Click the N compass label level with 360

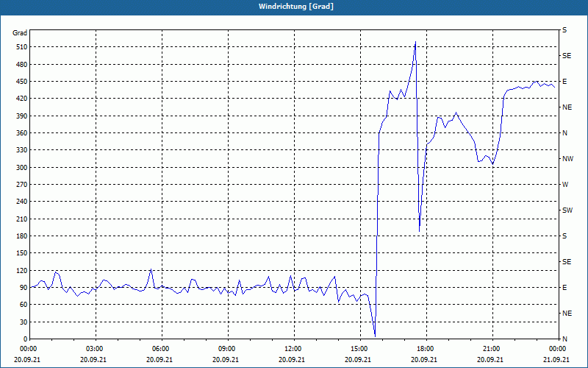click(x=564, y=133)
